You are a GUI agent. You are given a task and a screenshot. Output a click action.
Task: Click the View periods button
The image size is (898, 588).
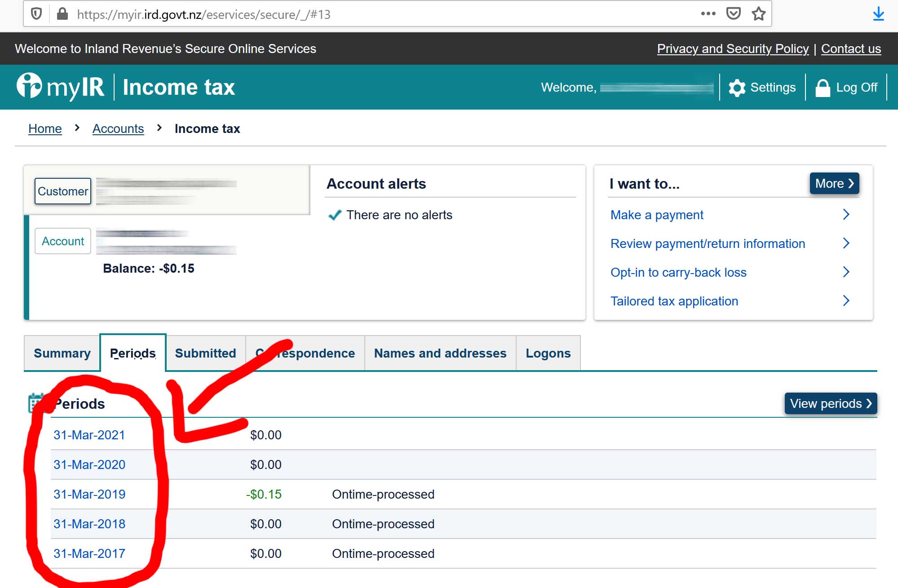(x=831, y=403)
